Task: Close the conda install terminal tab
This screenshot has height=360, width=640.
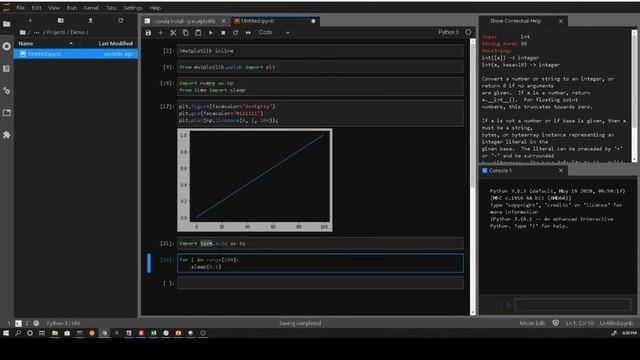Action: pos(223,21)
